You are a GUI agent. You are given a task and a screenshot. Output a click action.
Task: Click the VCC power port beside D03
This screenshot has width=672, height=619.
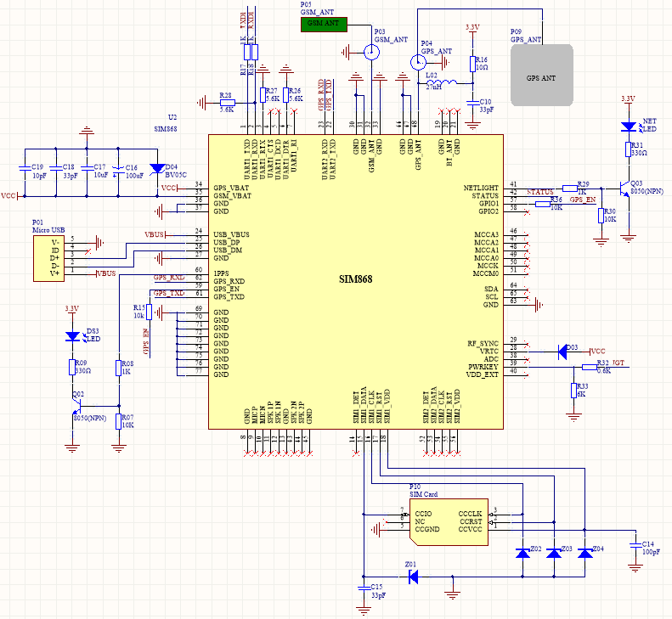(x=598, y=352)
